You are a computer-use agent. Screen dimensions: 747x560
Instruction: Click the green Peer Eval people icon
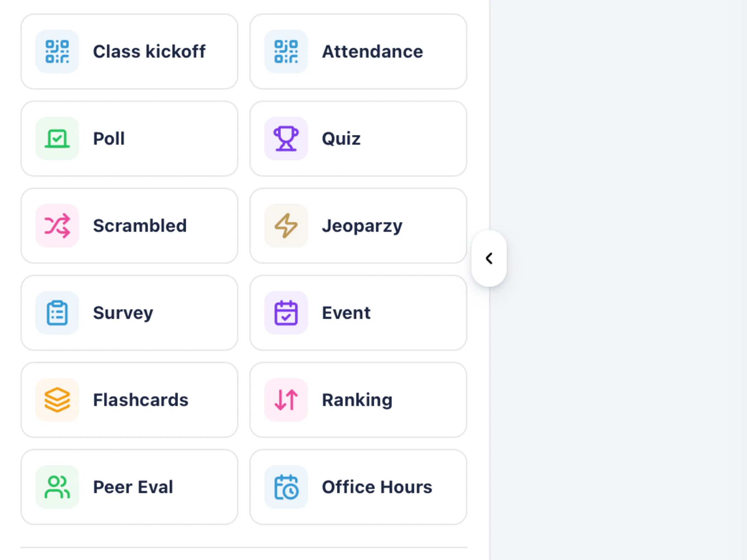point(57,487)
